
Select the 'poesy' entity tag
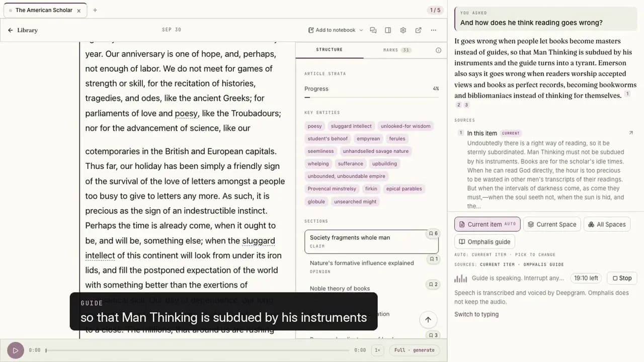pos(314,126)
